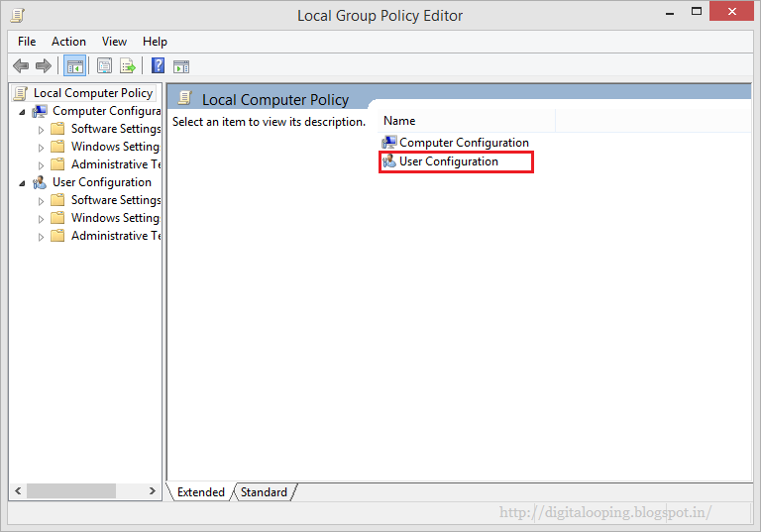Expand Administrative Templates under User Configuration
The width and height of the screenshot is (761, 532).
tap(41, 237)
